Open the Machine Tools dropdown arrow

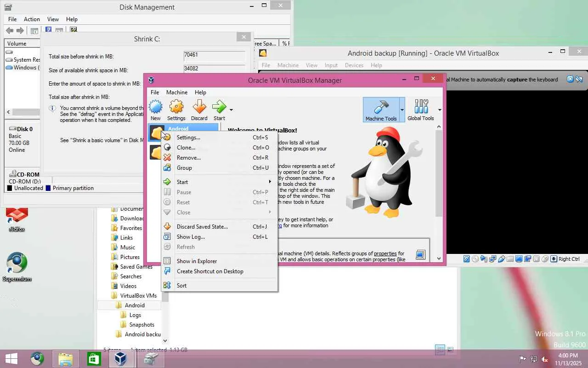(x=402, y=110)
